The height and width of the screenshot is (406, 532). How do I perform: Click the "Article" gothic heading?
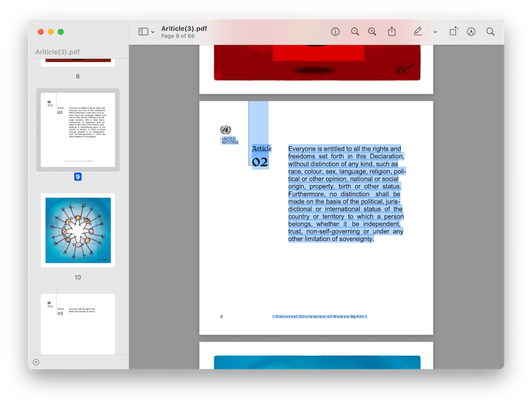(x=262, y=148)
